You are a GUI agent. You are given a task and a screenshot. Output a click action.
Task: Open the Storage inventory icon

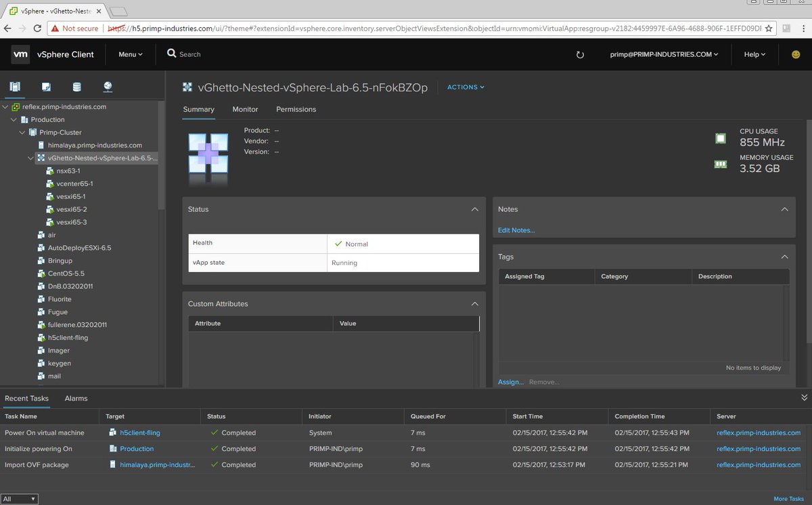point(77,87)
